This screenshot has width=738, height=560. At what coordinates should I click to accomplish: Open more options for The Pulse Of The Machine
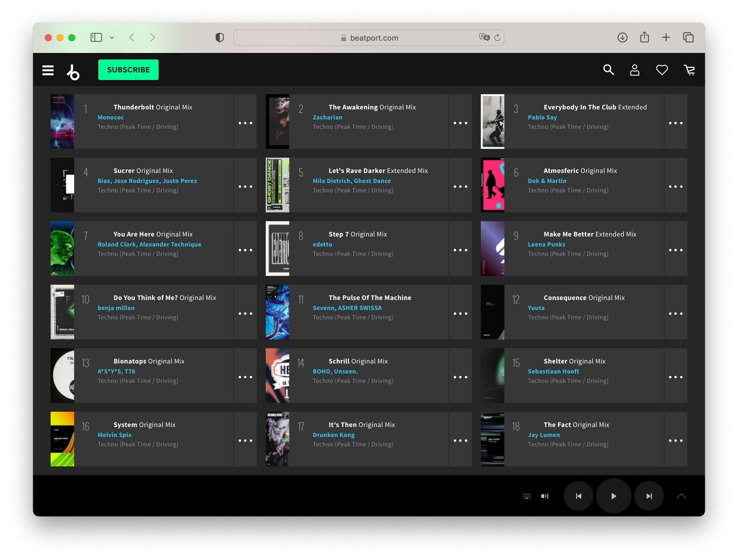[460, 314]
